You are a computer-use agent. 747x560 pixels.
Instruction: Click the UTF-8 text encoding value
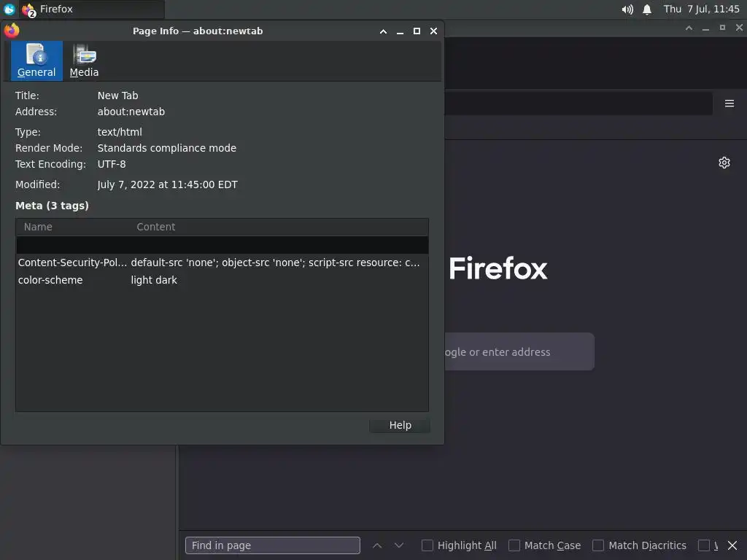pyautogui.click(x=112, y=164)
